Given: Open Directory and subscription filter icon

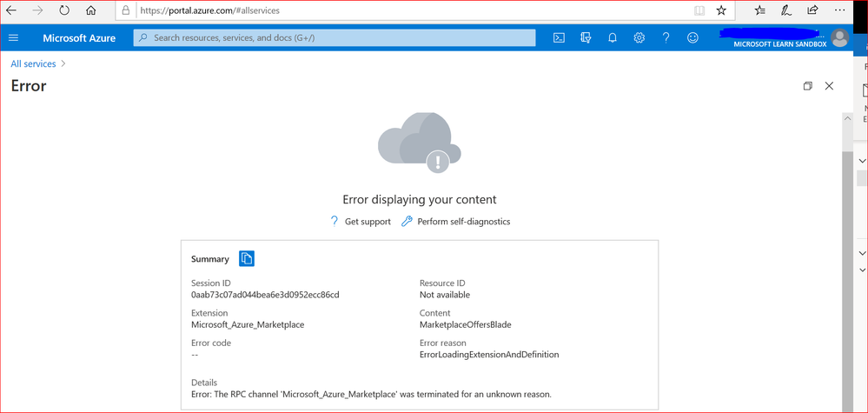Looking at the screenshot, I should [586, 37].
